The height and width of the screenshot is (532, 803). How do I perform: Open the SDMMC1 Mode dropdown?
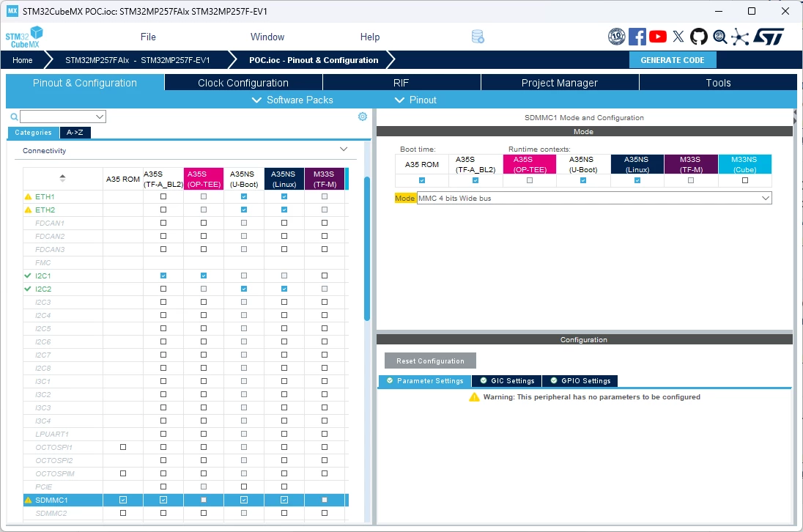coord(594,198)
